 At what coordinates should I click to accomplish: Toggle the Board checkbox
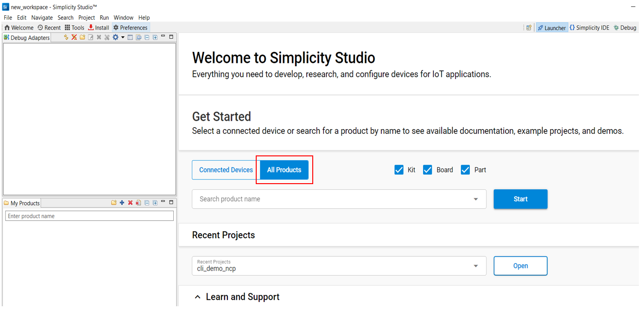click(428, 170)
